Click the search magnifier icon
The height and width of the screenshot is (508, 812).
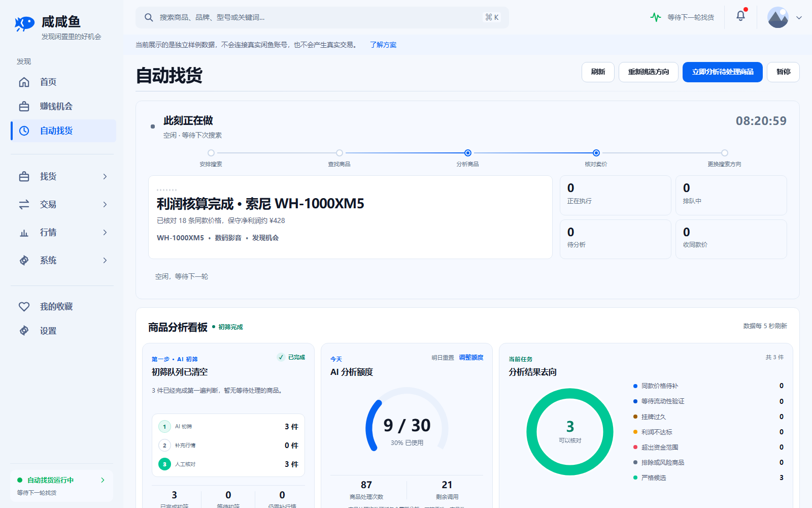pos(149,17)
